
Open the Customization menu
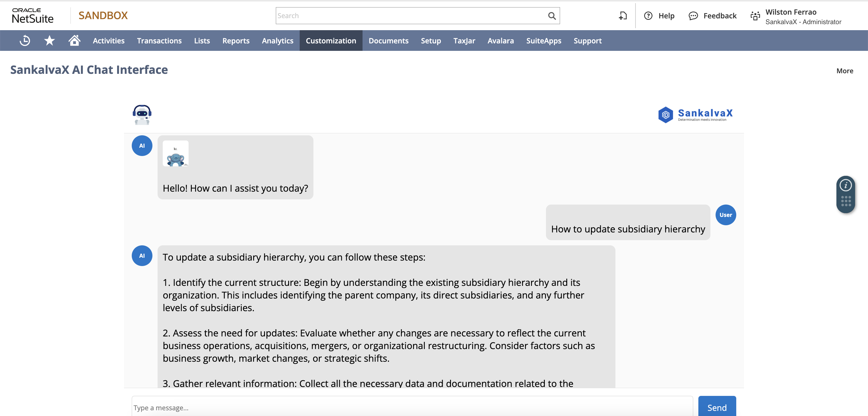331,41
